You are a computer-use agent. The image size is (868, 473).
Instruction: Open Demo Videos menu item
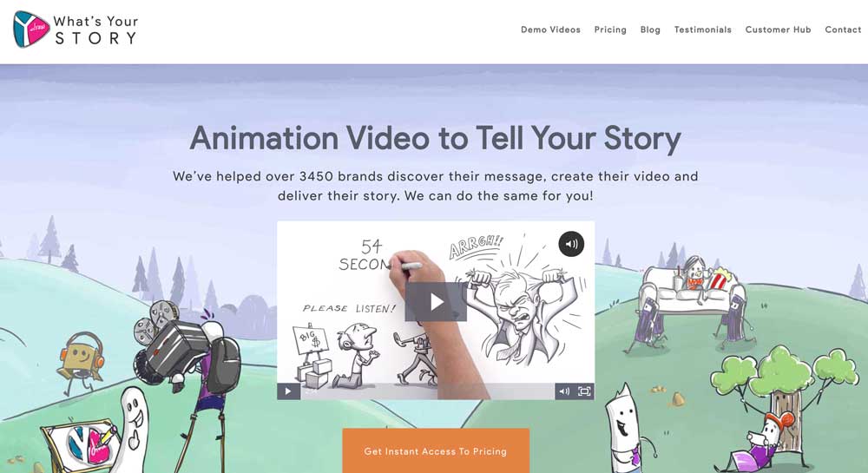pos(550,30)
